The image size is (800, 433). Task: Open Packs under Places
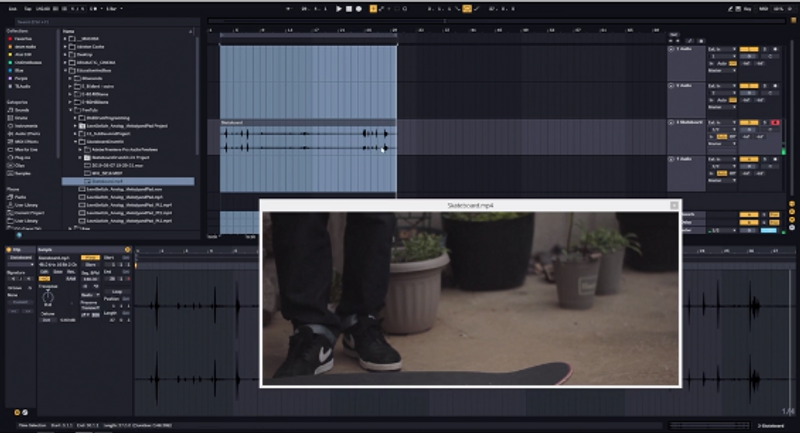pyautogui.click(x=17, y=197)
